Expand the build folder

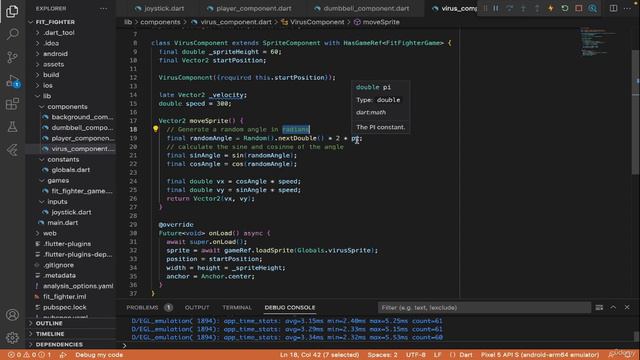(51, 75)
